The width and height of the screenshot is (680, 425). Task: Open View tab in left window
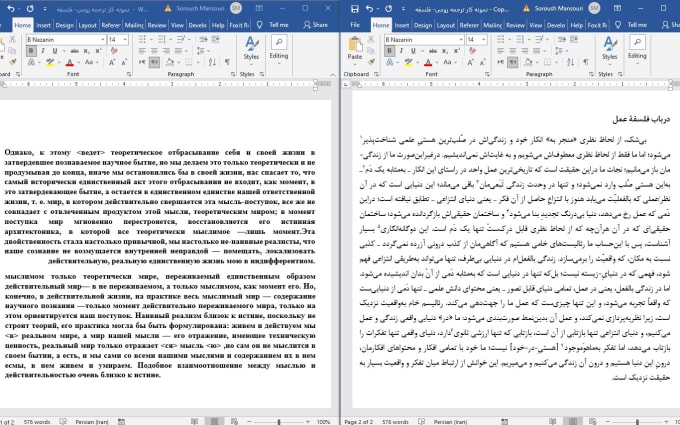click(x=177, y=25)
